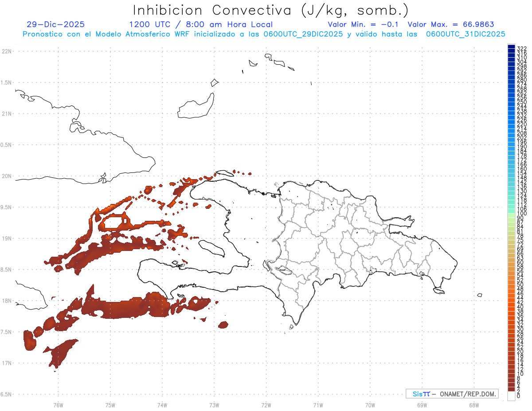Click the '75W' longitude label
Screen dimensions: 532x411
(x=110, y=405)
